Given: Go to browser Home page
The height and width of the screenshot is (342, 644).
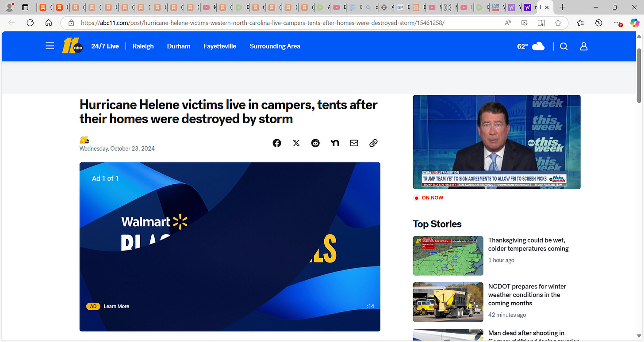Looking at the screenshot, I should (49, 23).
